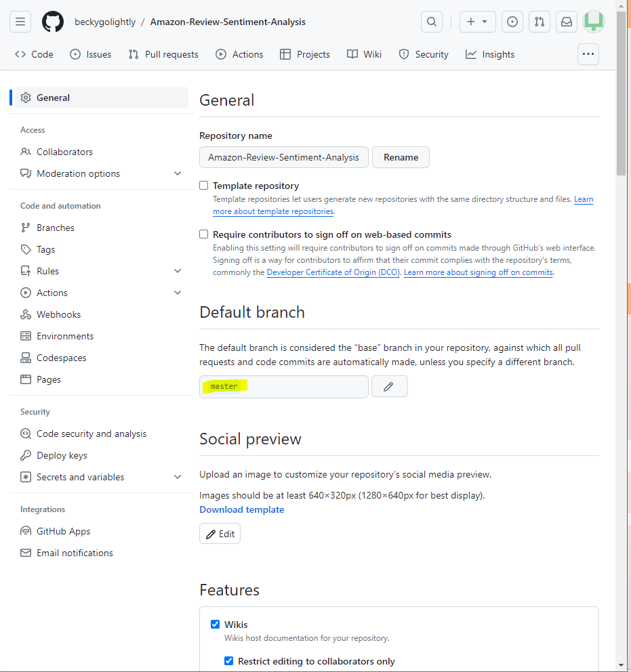The width and height of the screenshot is (631, 672).
Task: Click the Rename button
Action: pos(401,157)
